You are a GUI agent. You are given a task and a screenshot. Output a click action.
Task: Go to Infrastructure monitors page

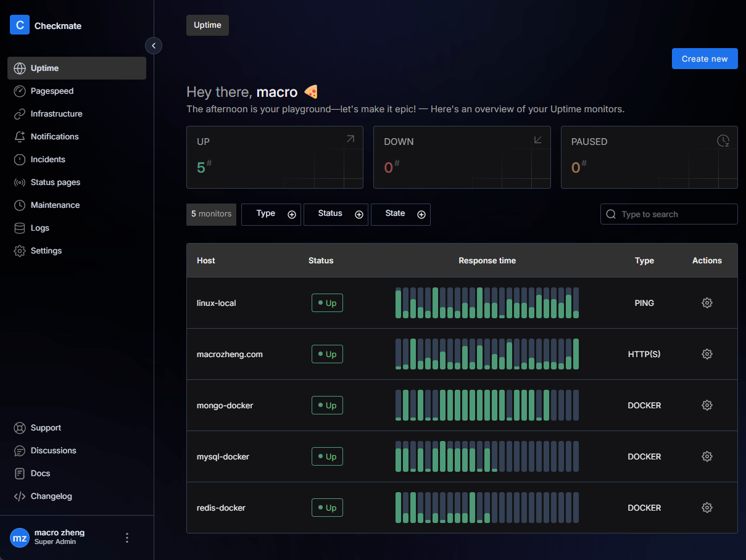coord(56,114)
